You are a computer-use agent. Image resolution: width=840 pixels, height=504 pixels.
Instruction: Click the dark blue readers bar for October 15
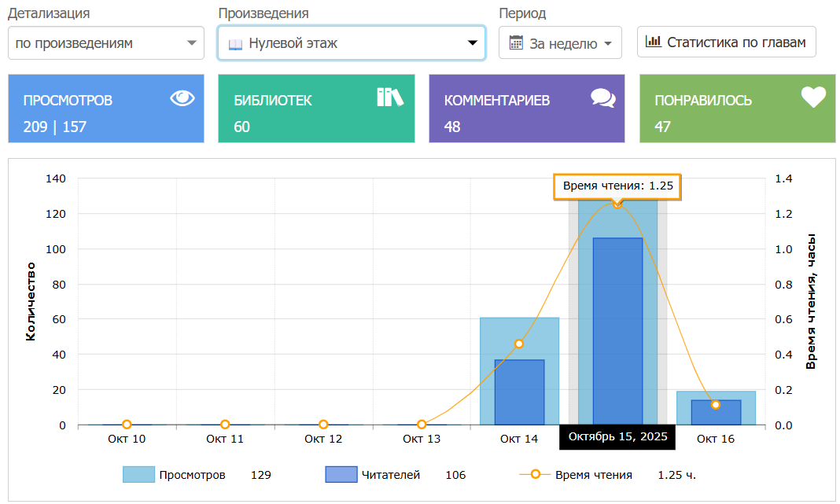[x=617, y=332]
